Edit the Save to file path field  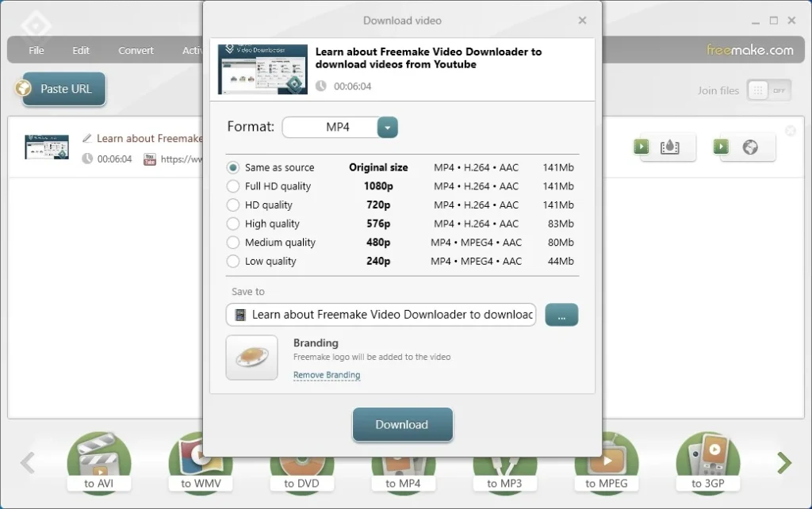click(x=381, y=315)
